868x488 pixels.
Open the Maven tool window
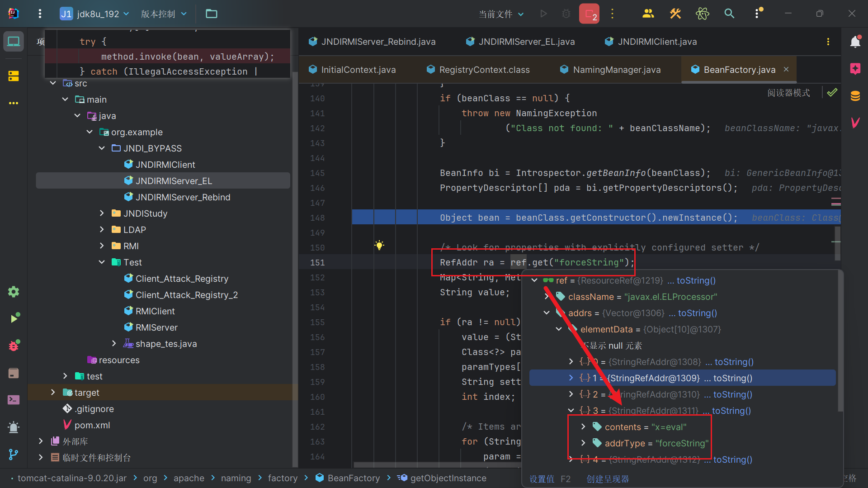click(855, 122)
